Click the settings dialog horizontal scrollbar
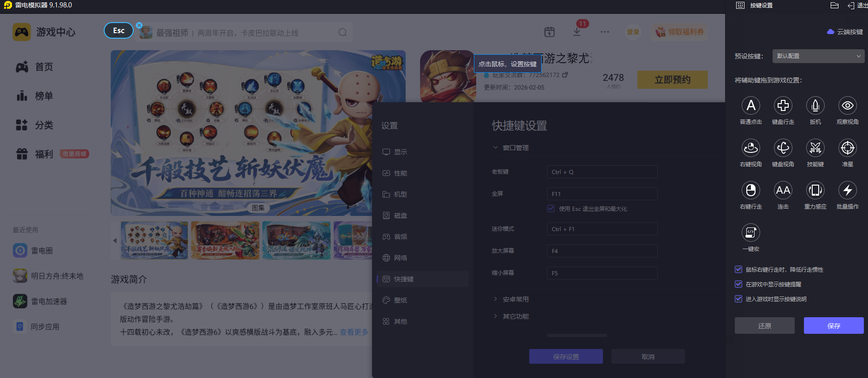 coord(577,335)
